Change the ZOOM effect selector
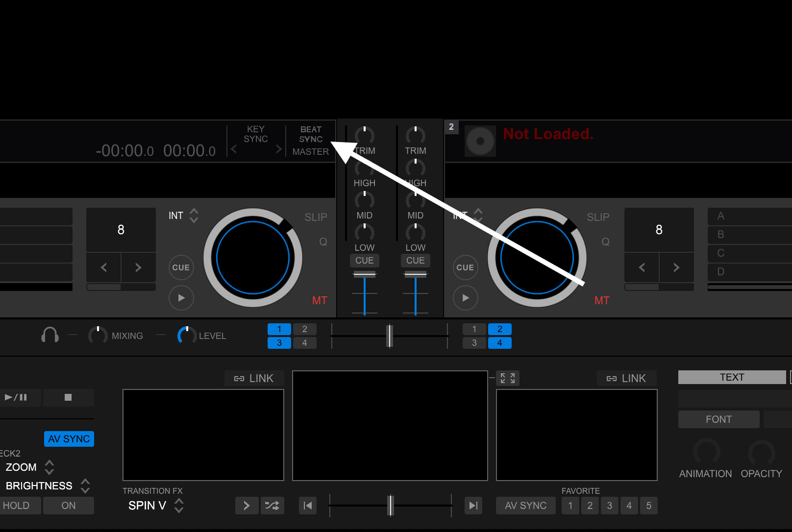 pyautogui.click(x=49, y=467)
